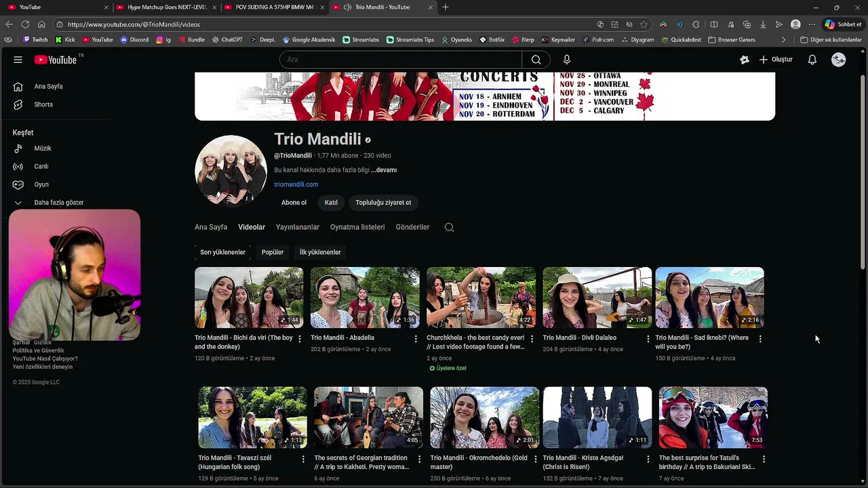Open browser downloads icon
This screenshot has height=488, width=868.
click(x=763, y=24)
